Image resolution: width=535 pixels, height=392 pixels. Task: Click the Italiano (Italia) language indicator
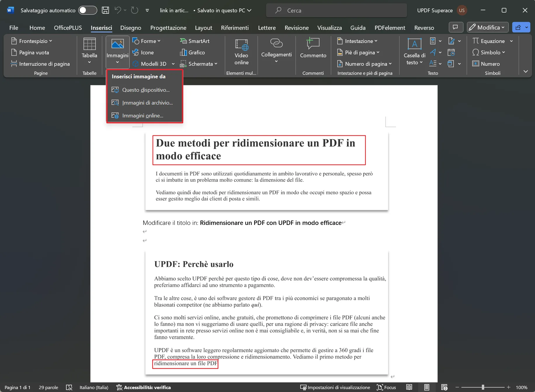coord(94,387)
